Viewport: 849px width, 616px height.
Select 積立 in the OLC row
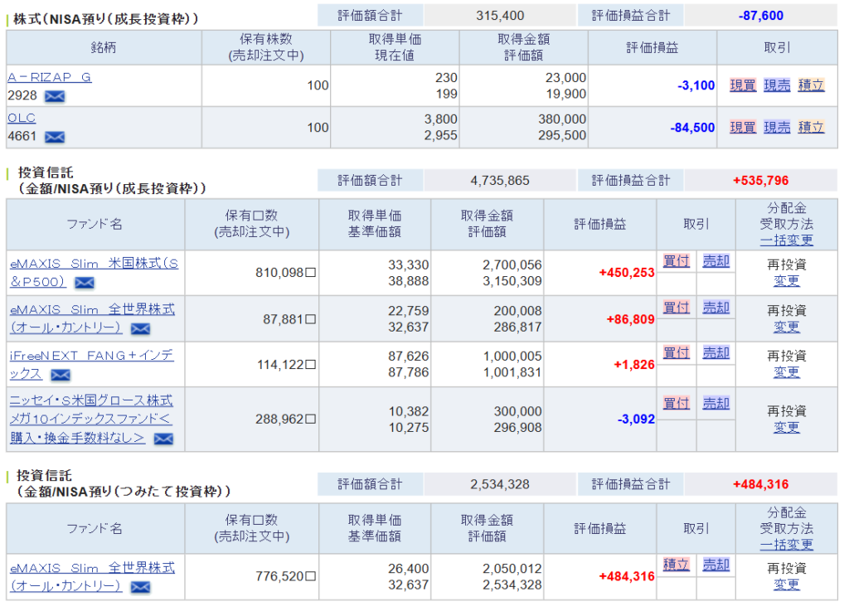pos(811,127)
